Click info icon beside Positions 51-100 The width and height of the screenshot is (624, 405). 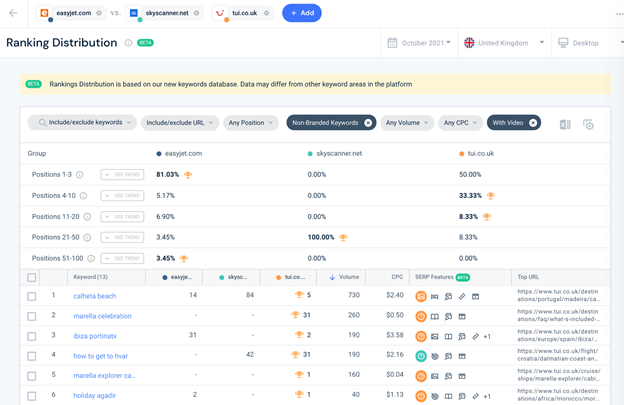91,259
